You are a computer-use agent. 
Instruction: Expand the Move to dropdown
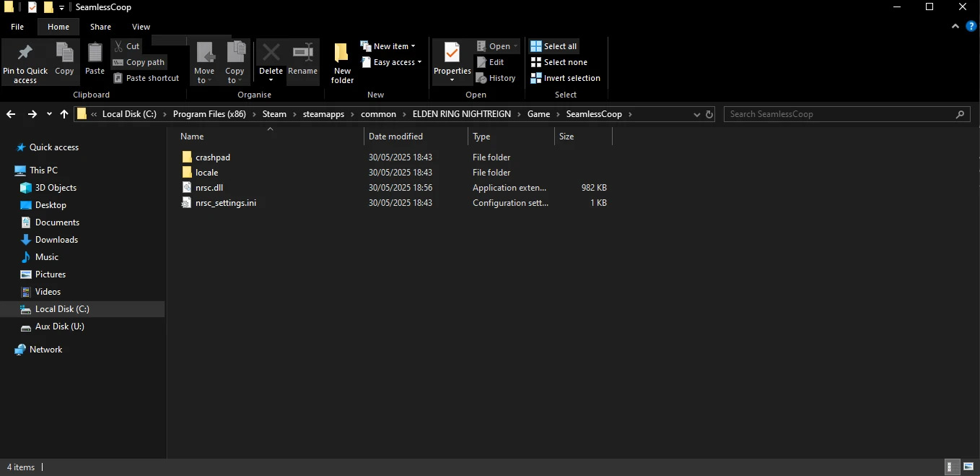(x=204, y=79)
